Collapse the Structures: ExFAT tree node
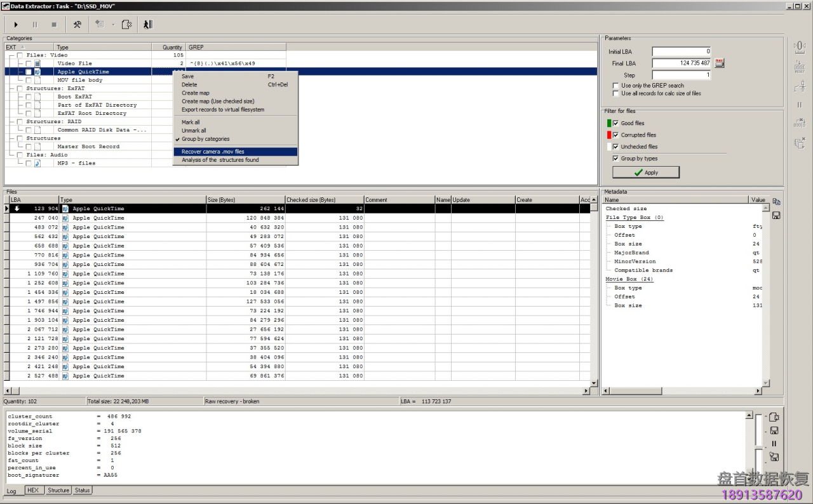The width and height of the screenshot is (813, 504). click(x=11, y=88)
